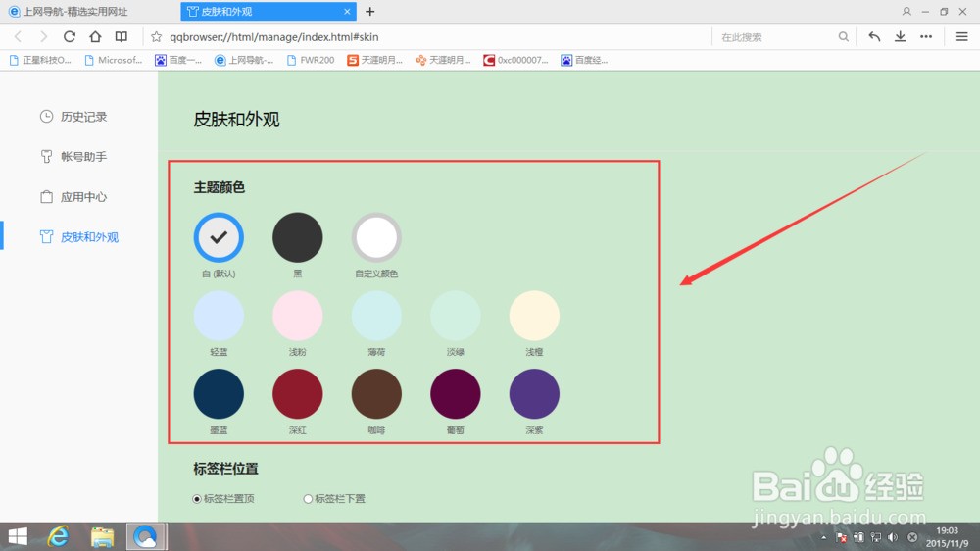Open the hamburger main menu
Screen dimensions: 980x551
[x=962, y=37]
